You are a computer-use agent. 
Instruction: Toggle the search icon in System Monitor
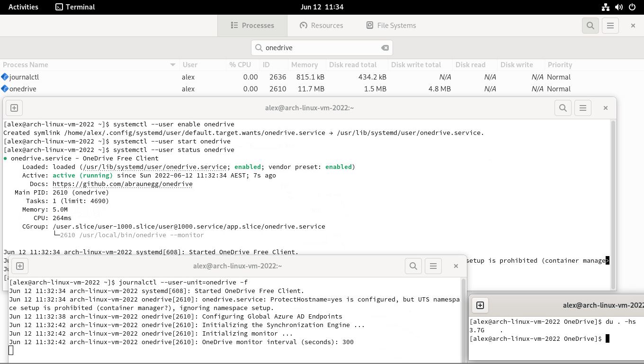pyautogui.click(x=590, y=26)
